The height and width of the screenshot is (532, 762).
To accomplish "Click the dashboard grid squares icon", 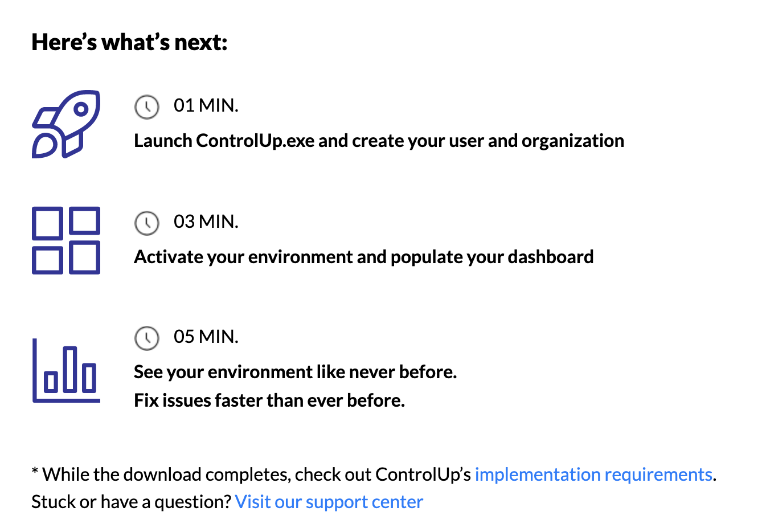I will click(66, 240).
